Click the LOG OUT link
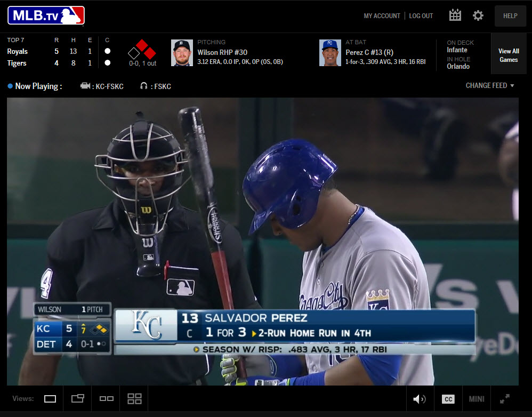532x417 pixels. pyautogui.click(x=421, y=16)
